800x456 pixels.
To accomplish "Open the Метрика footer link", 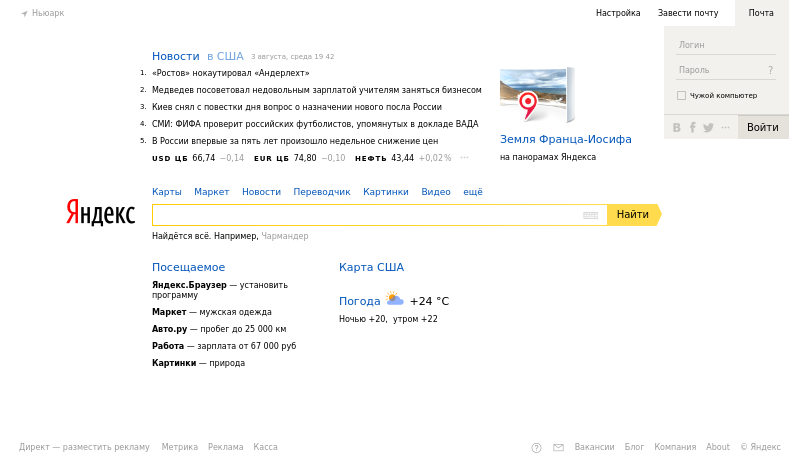I will click(180, 447).
